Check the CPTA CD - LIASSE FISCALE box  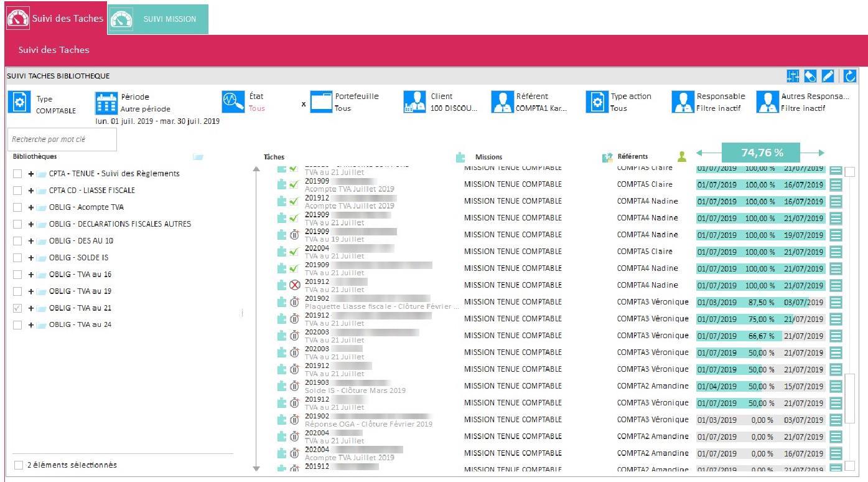[17, 191]
